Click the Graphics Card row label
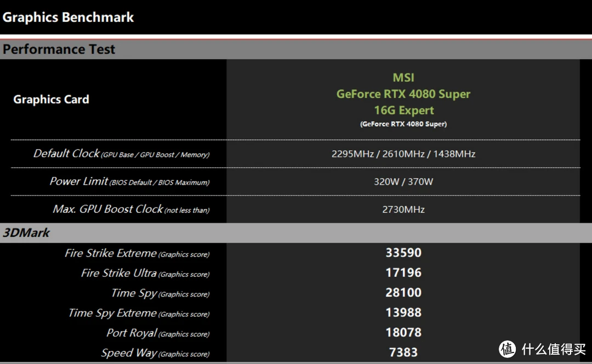This screenshot has height=364, width=592. coord(52,99)
